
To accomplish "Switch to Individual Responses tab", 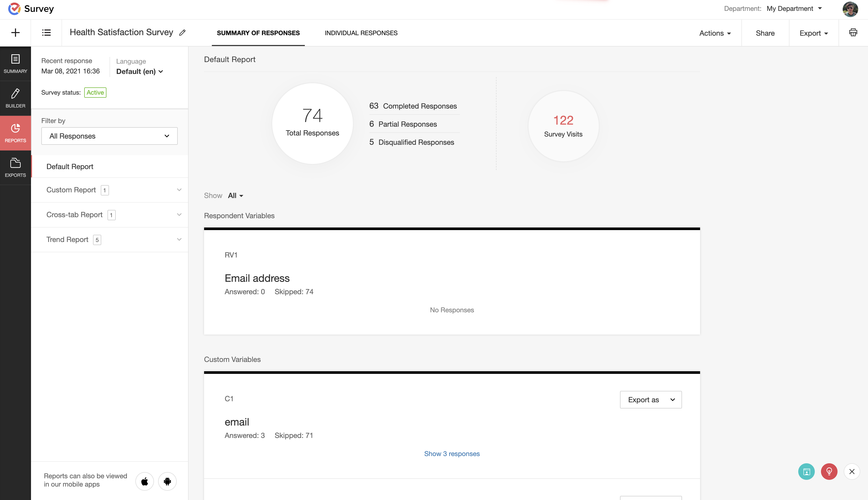I will coord(361,33).
